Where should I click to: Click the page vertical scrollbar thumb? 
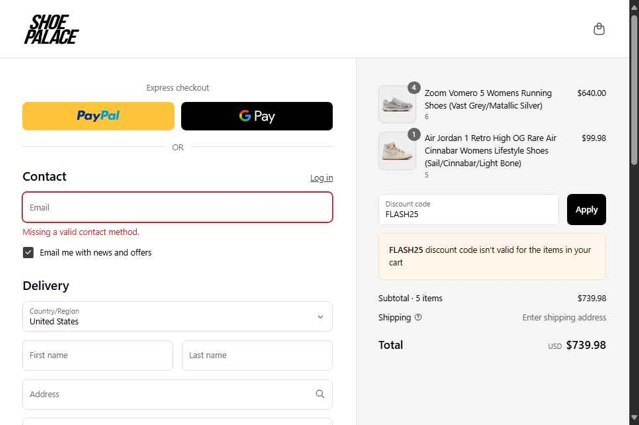[x=634, y=90]
